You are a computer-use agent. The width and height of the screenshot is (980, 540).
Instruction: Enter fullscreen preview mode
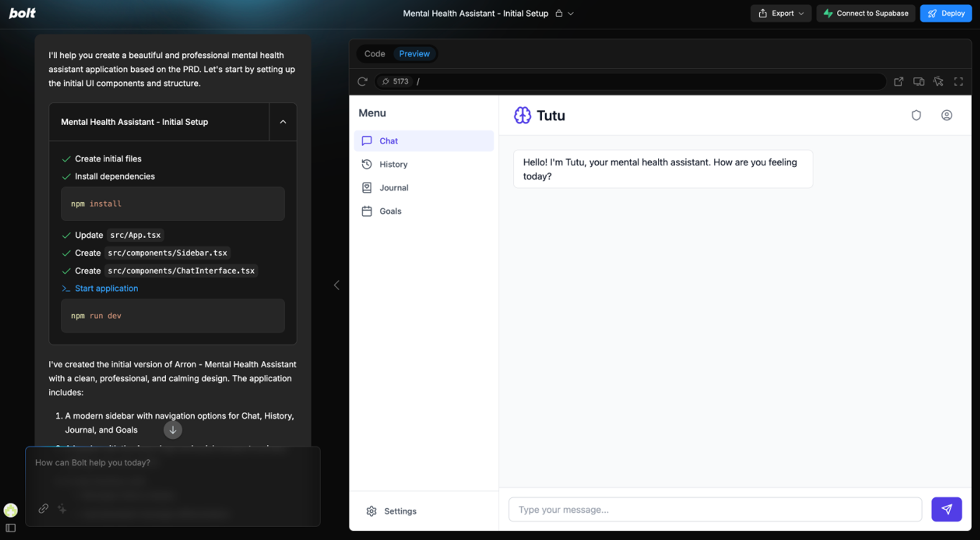pyautogui.click(x=958, y=81)
